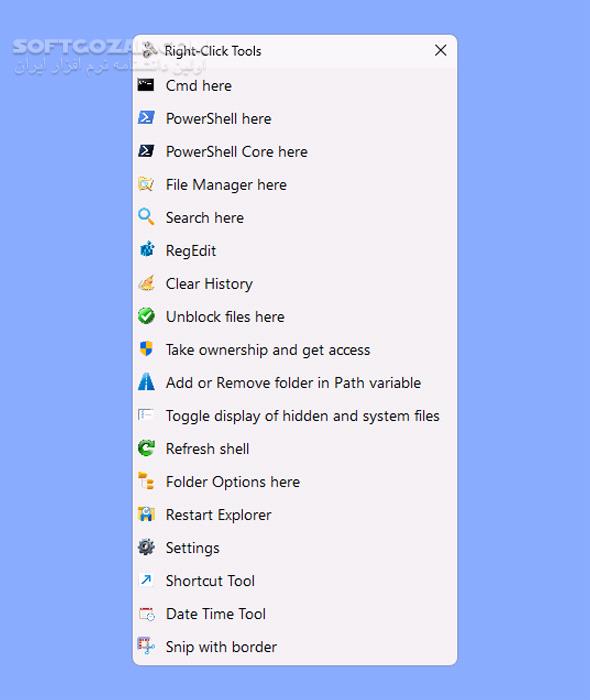Close the Right-Click Tools window
The width and height of the screenshot is (590, 700).
(x=440, y=50)
